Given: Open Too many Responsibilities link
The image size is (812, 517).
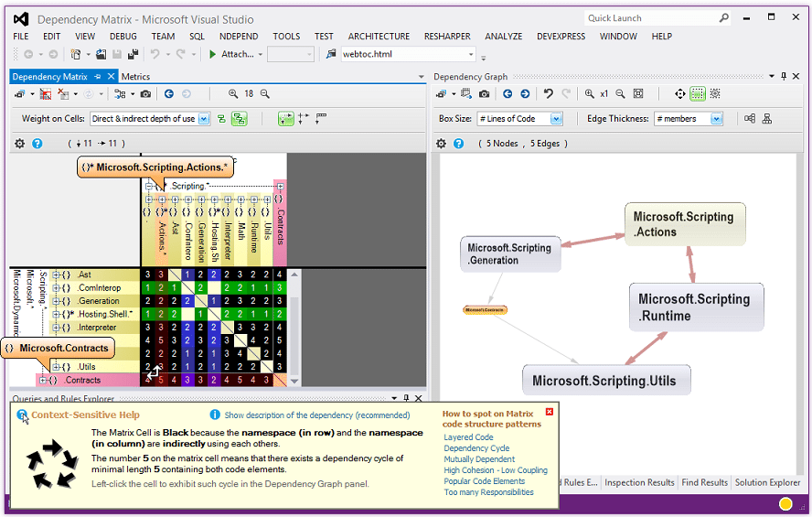Looking at the screenshot, I should (x=488, y=492).
